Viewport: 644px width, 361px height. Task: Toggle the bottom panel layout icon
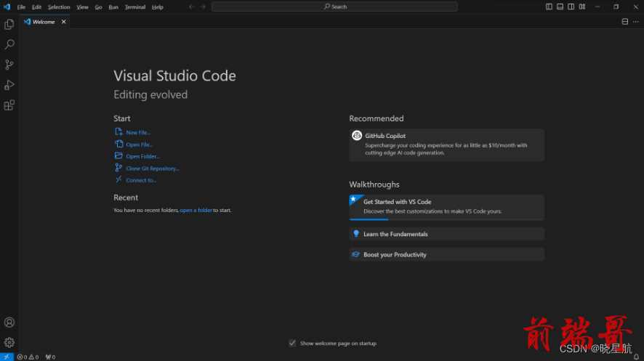[x=560, y=7]
